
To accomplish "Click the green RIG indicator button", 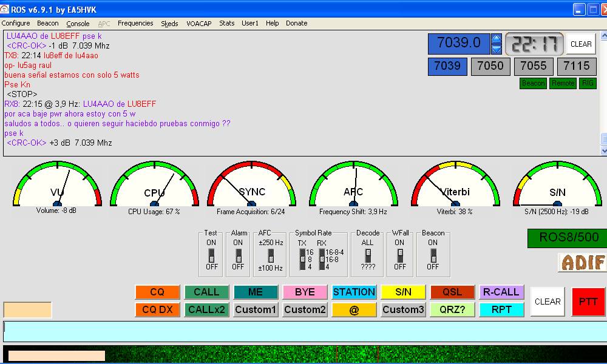I will (588, 83).
